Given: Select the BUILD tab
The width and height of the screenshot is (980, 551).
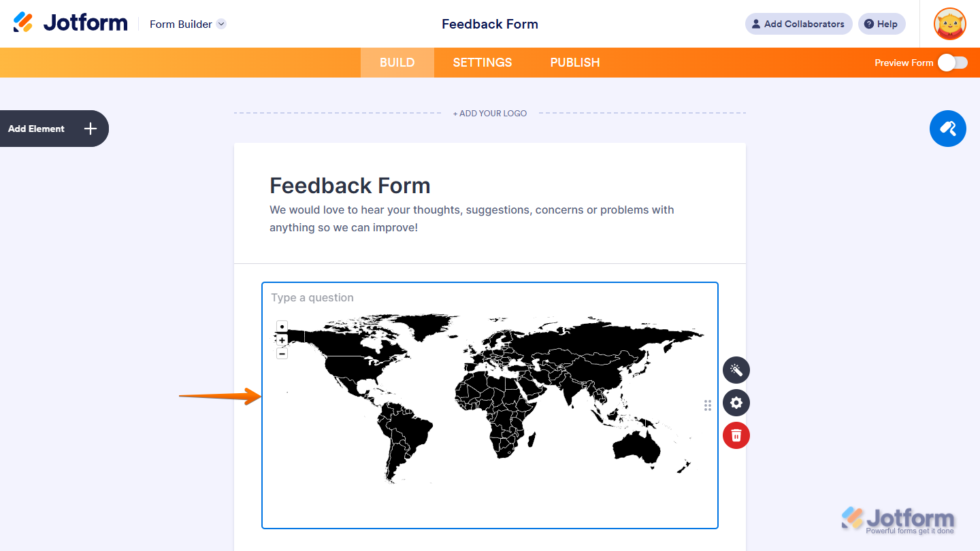Looking at the screenshot, I should (397, 62).
